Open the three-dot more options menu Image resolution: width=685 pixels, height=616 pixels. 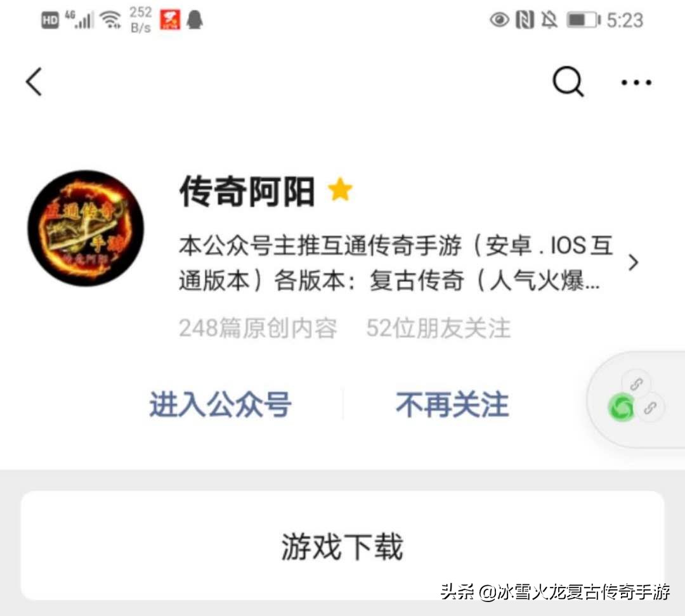click(637, 82)
